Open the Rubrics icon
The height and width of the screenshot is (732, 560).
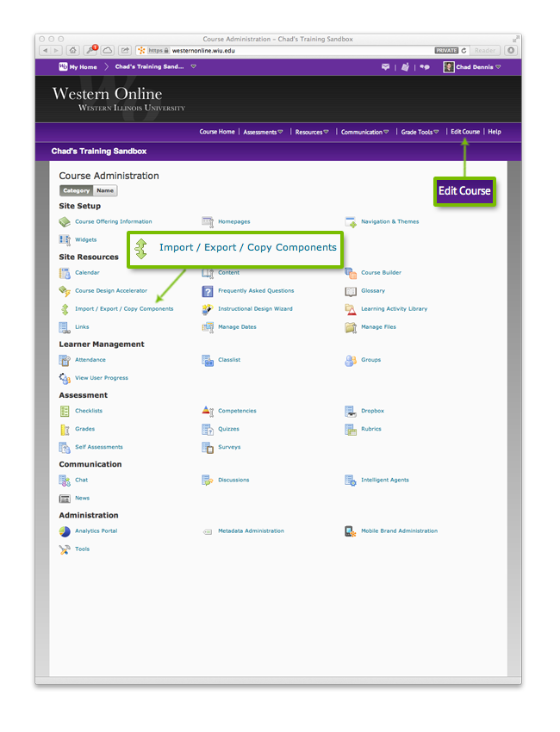point(351,429)
